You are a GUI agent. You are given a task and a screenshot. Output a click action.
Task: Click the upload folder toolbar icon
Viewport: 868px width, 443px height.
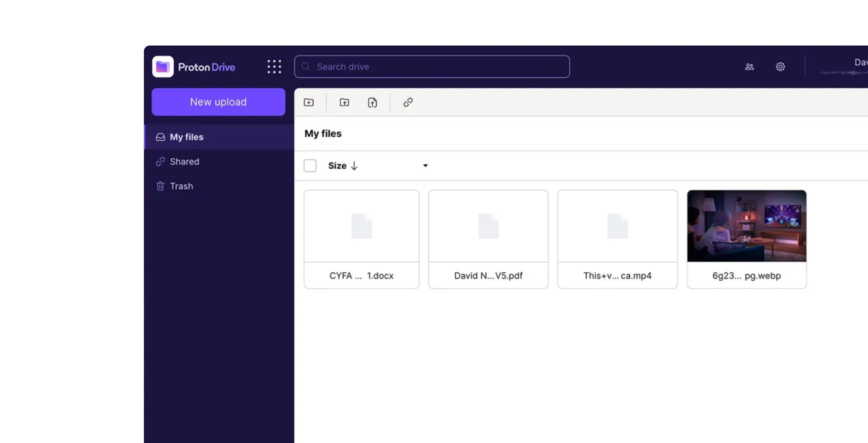[344, 103]
